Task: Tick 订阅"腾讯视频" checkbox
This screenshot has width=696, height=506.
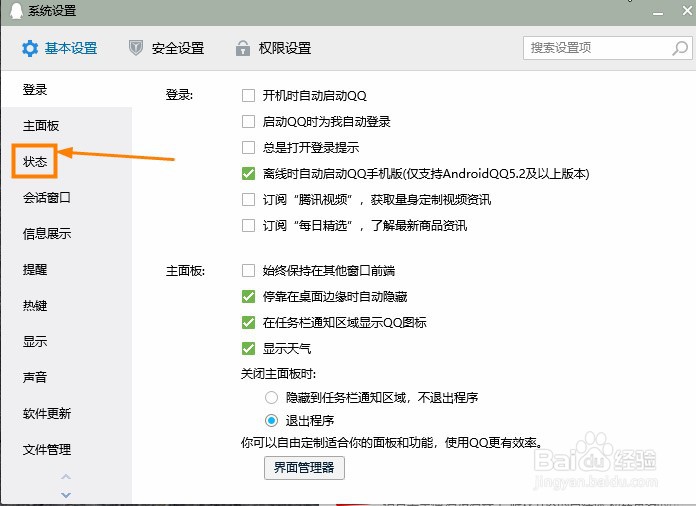Action: [x=248, y=199]
